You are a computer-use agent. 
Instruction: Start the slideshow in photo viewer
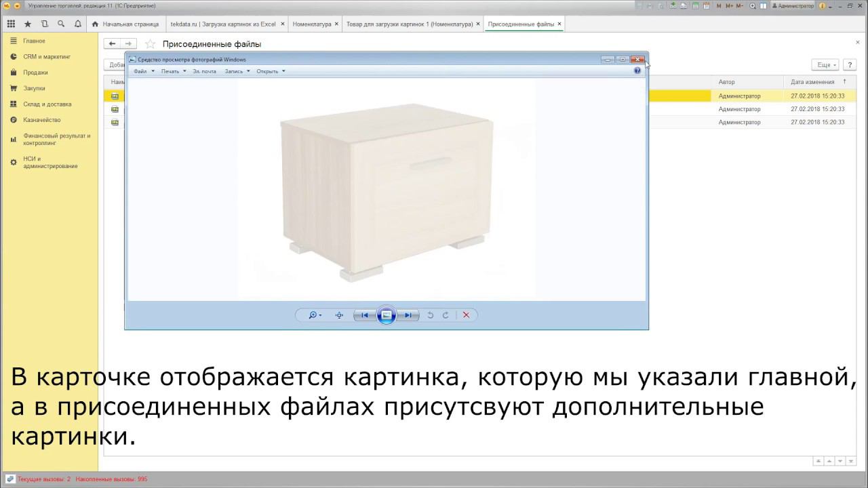[386, 315]
